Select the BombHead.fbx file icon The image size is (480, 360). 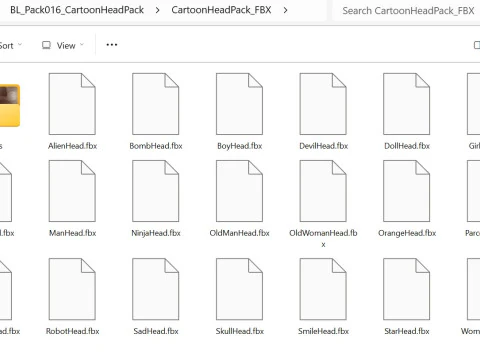(x=156, y=104)
